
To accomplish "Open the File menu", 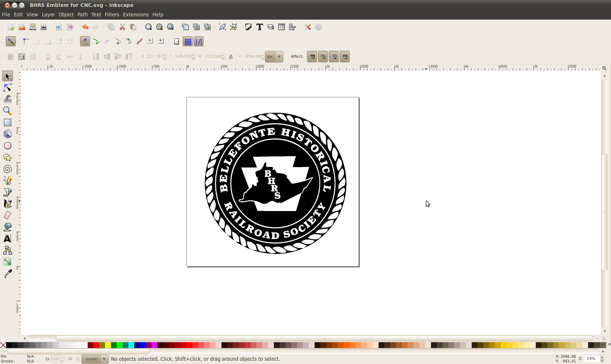I will (x=6, y=15).
